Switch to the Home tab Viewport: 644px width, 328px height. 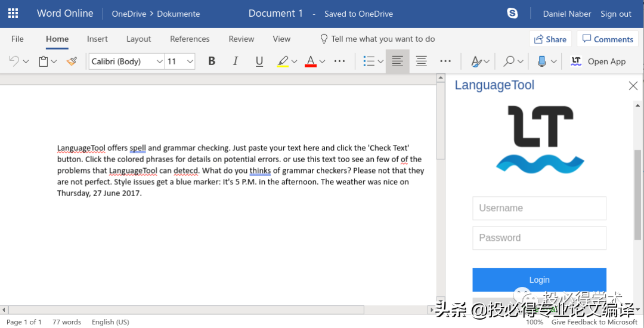tap(57, 39)
